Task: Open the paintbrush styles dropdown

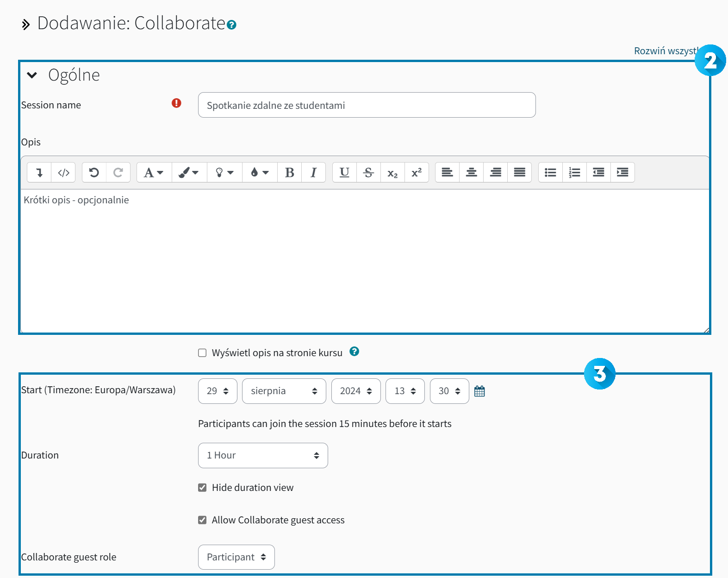Action: (189, 172)
